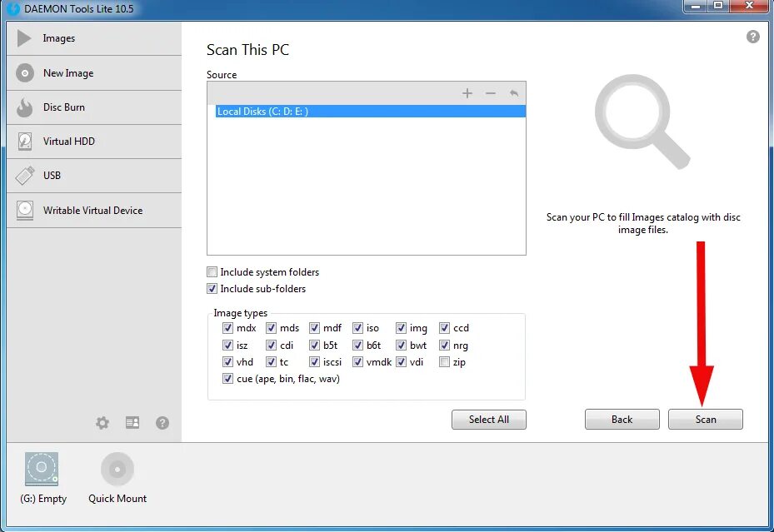Click the Select All button
Image resolution: width=774 pixels, height=532 pixels.
point(489,419)
